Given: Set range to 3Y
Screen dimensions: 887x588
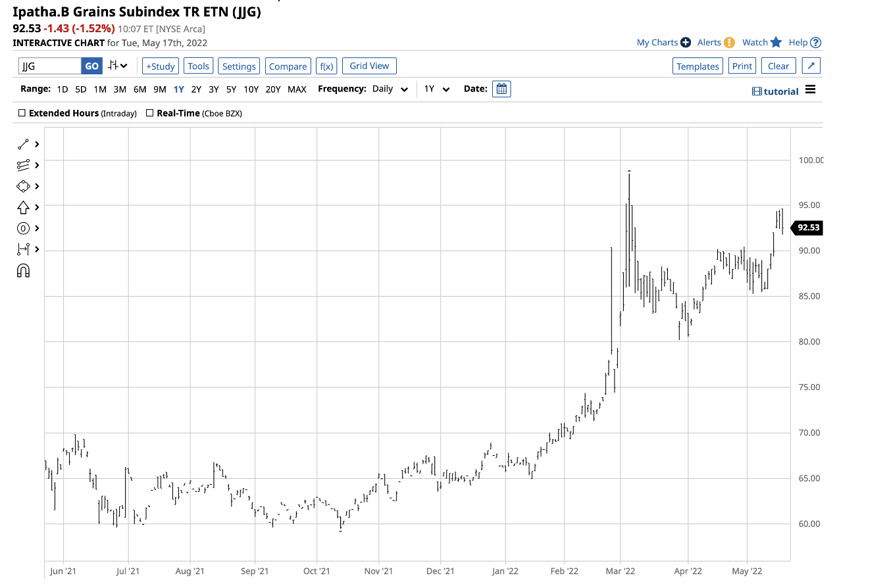Looking at the screenshot, I should pos(214,89).
